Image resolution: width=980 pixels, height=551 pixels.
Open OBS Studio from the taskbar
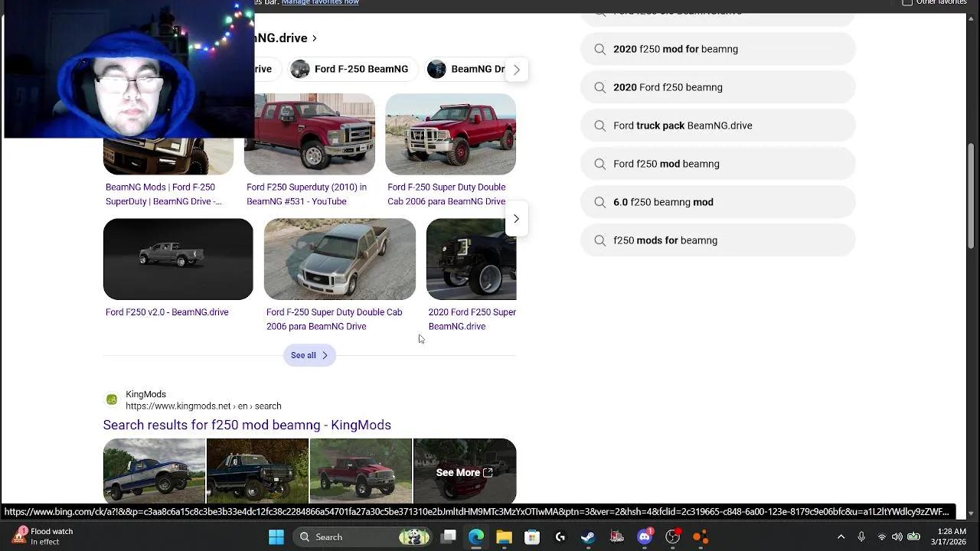click(672, 537)
